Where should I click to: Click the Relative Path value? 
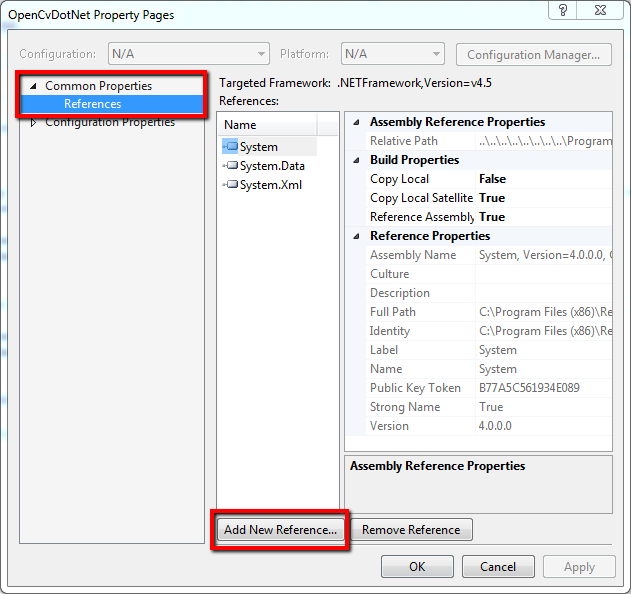point(544,141)
